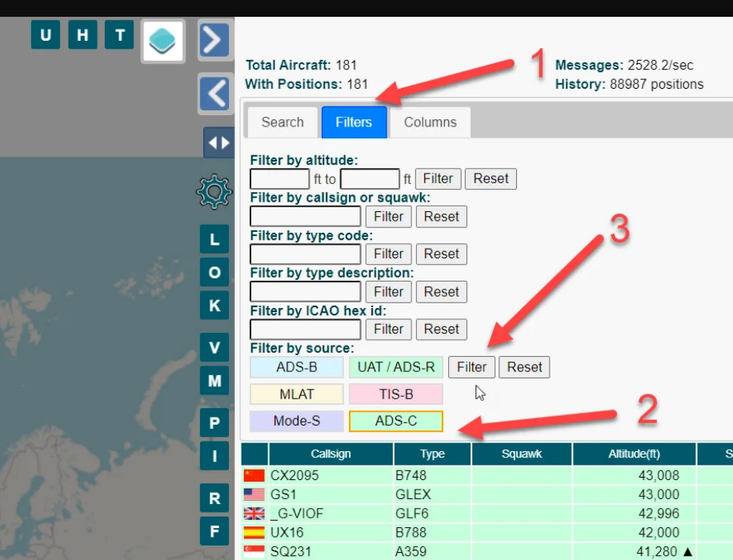Collapse sidebar with left chevron arrow

click(x=214, y=94)
